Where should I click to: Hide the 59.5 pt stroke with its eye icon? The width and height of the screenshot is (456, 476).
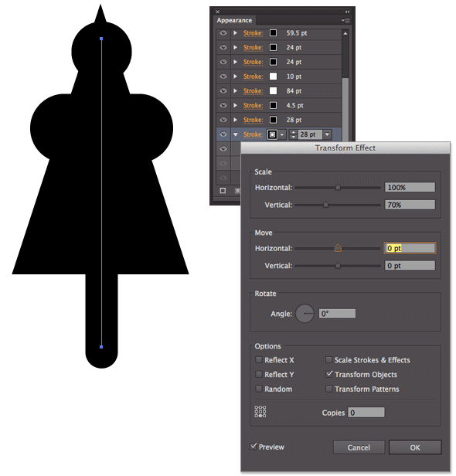[x=223, y=32]
